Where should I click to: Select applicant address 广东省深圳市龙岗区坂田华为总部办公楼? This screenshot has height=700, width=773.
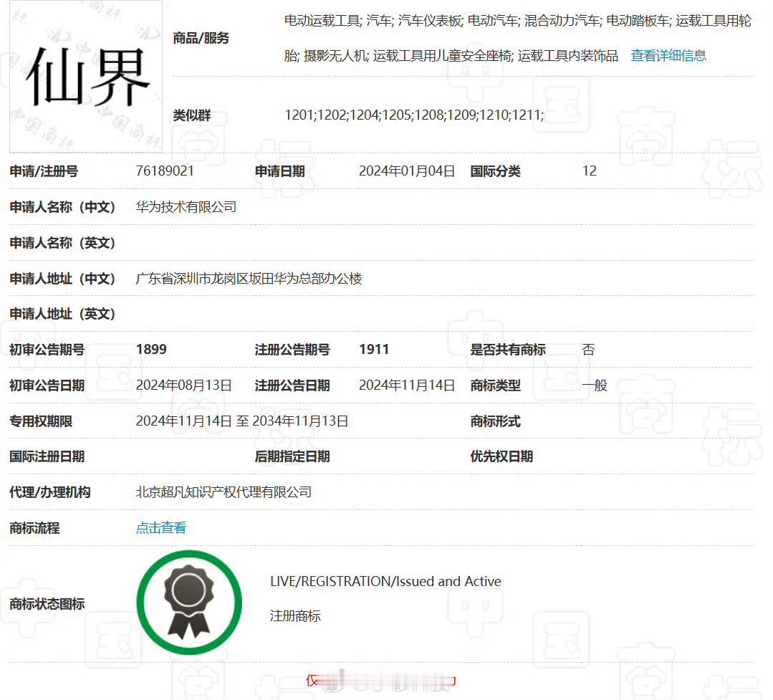[x=249, y=279]
